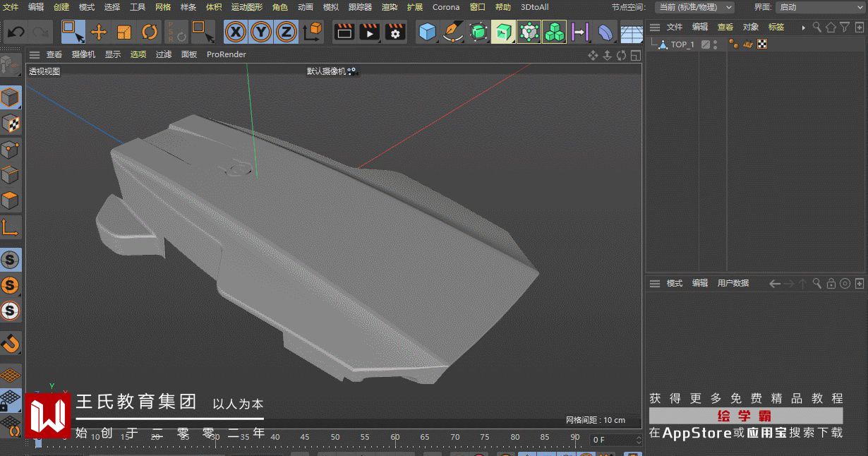Toggle the coordinate system icon
This screenshot has height=456, width=868.
(x=312, y=32)
